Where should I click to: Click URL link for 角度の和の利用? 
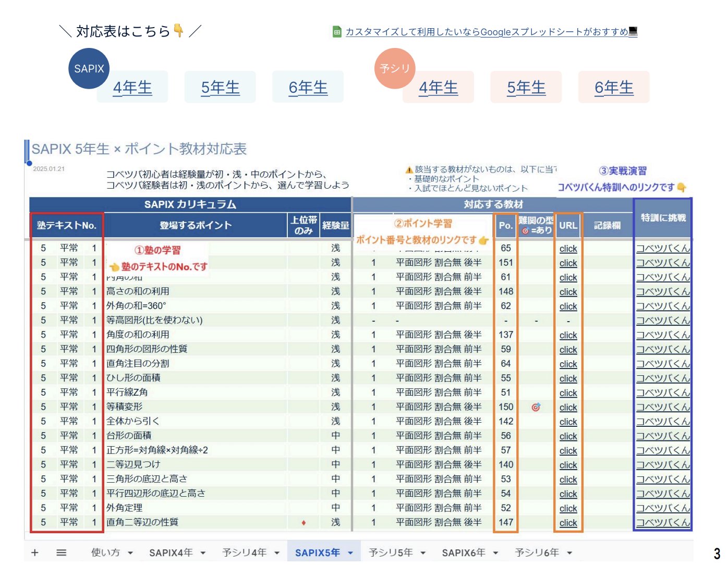point(568,335)
